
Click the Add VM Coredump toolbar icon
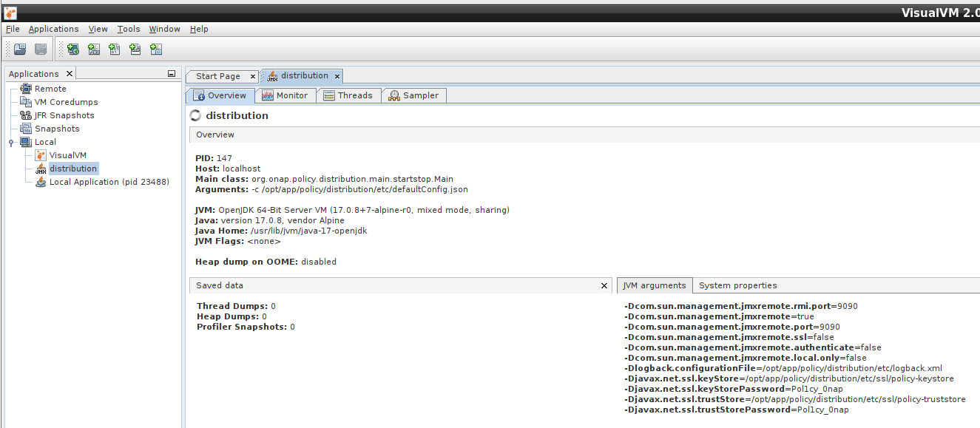click(115, 50)
